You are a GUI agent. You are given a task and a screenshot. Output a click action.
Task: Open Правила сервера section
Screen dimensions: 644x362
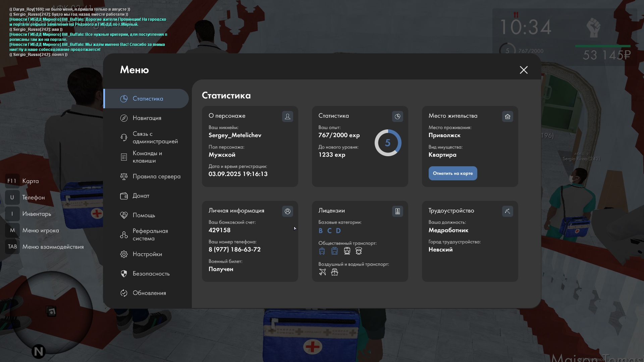(x=156, y=176)
